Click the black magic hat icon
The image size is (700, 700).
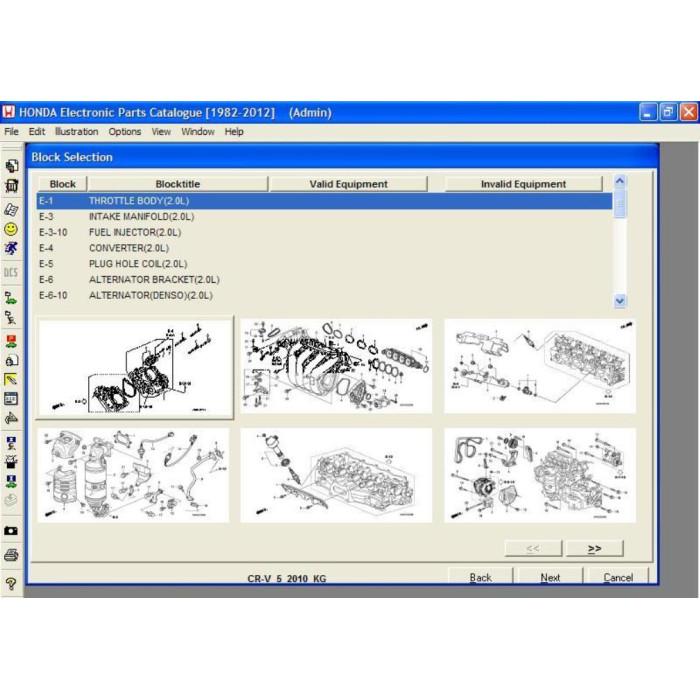(11, 462)
